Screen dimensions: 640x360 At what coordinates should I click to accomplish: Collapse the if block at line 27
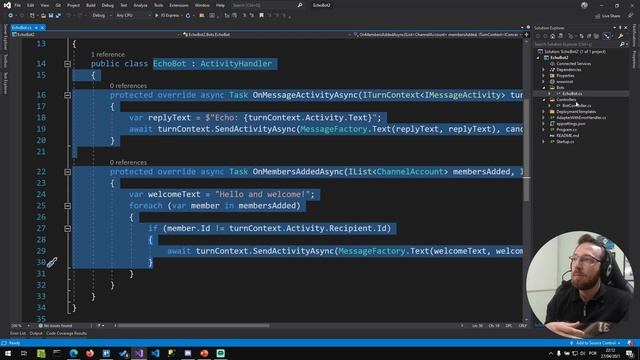tap(68, 229)
